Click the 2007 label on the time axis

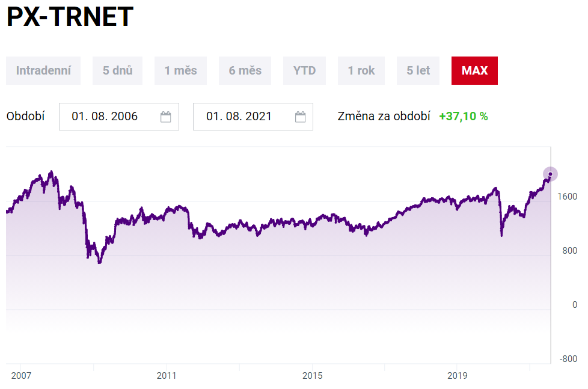click(x=21, y=376)
